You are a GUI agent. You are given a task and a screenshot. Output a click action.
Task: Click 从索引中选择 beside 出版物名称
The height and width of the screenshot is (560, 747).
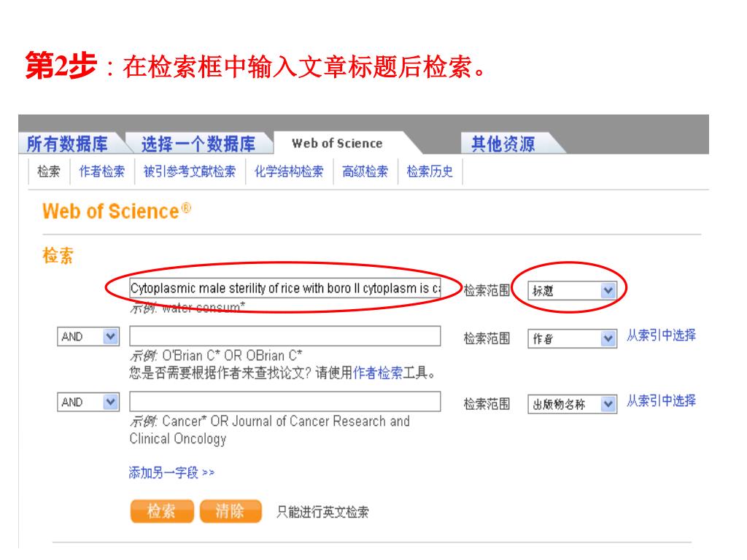click(x=661, y=401)
